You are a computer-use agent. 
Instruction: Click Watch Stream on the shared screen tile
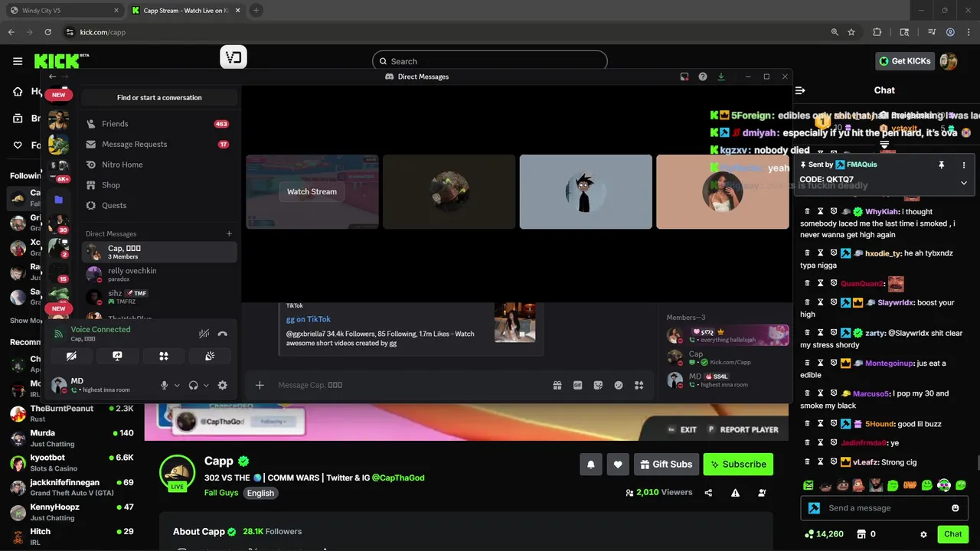point(312,191)
